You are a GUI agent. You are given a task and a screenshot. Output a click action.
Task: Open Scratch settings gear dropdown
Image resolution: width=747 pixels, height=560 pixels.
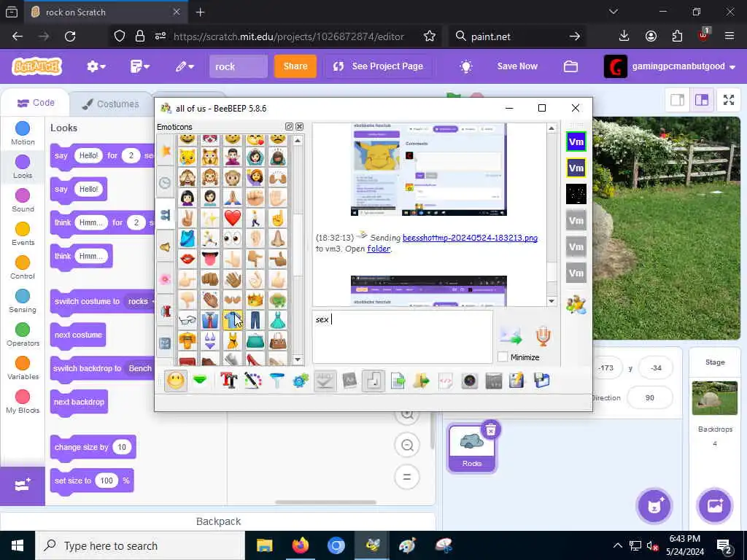(96, 66)
